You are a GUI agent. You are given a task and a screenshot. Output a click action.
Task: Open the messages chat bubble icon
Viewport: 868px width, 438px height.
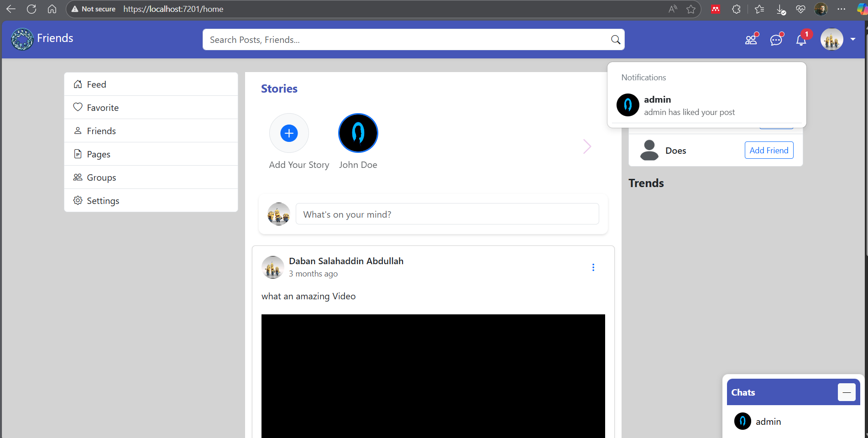click(x=776, y=40)
